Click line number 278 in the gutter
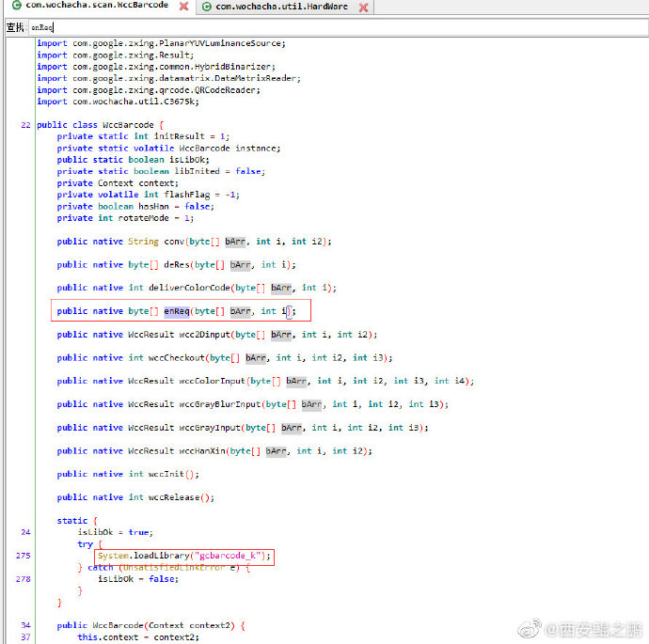The width and height of the screenshot is (649, 644). point(24,579)
